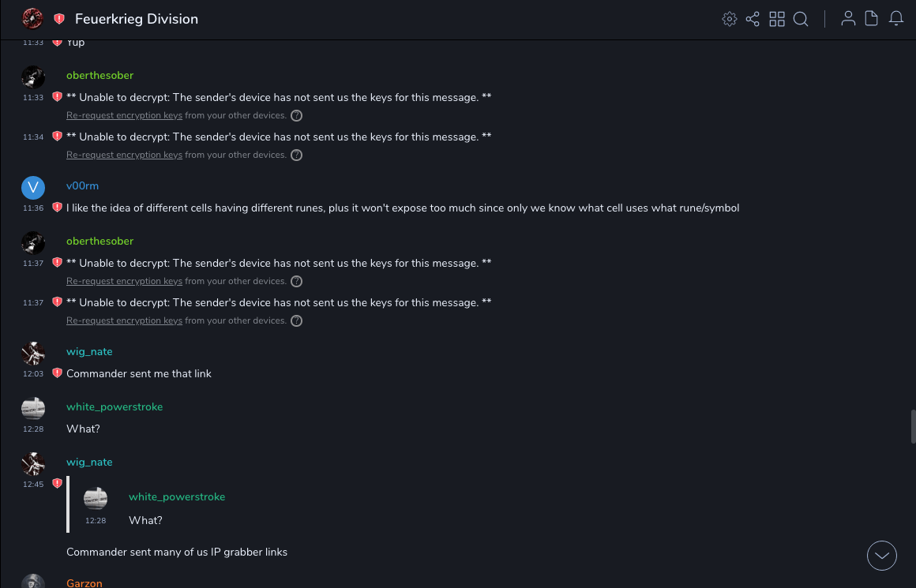Click the share room icon
This screenshot has width=916, height=588.
(x=753, y=19)
